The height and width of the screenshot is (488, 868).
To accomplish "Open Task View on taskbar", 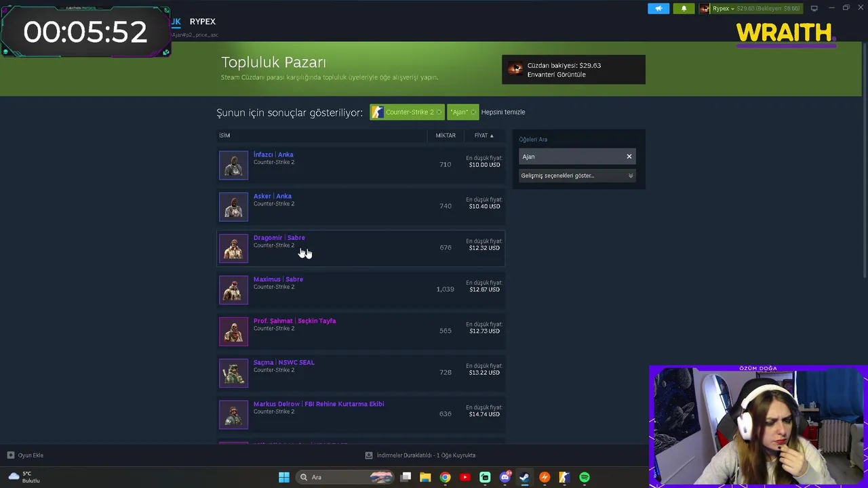I will [x=406, y=477].
